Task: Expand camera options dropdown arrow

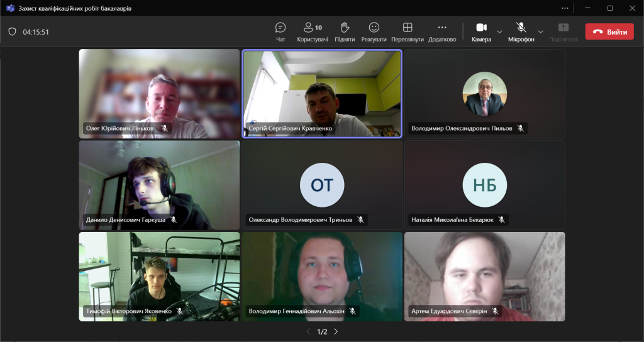Action: pyautogui.click(x=499, y=31)
